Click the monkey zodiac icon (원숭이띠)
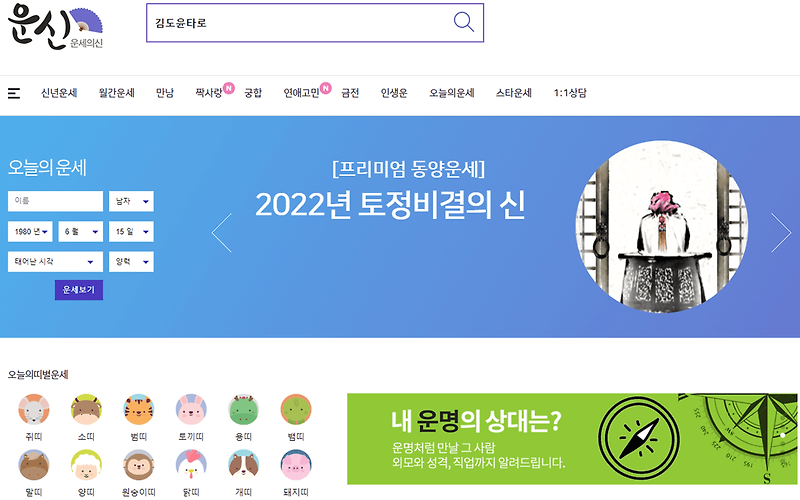800x500 pixels. point(139,464)
